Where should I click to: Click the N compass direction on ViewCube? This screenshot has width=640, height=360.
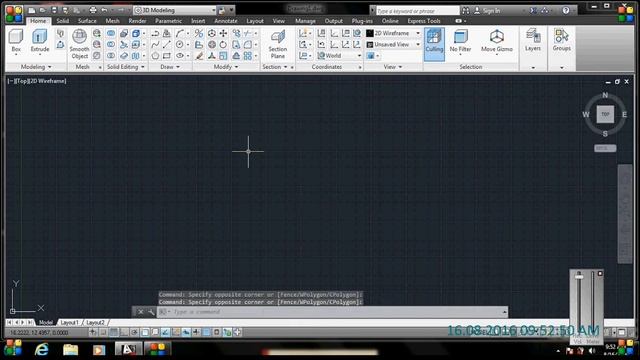[605, 95]
